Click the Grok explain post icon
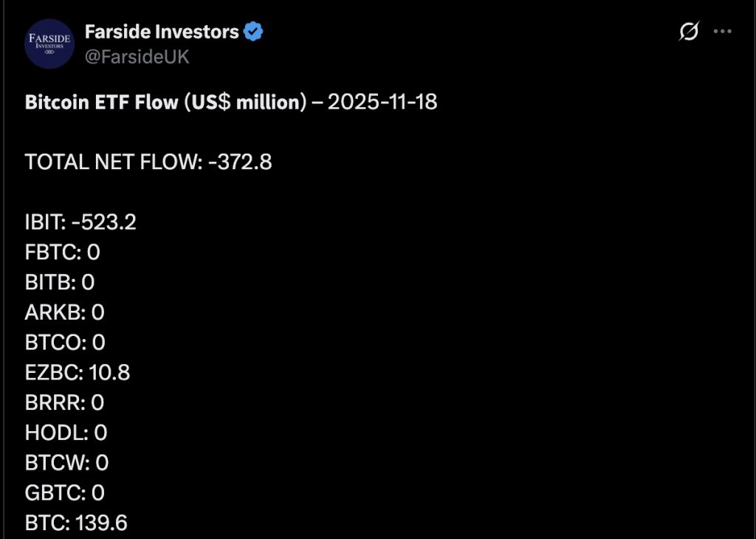The height and width of the screenshot is (539, 756). [x=688, y=32]
